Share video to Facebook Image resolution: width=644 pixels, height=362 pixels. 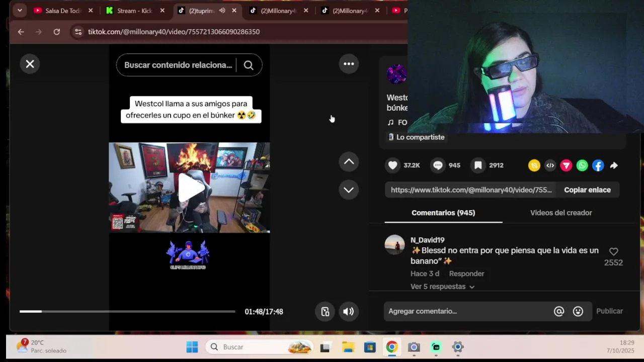coord(598,165)
